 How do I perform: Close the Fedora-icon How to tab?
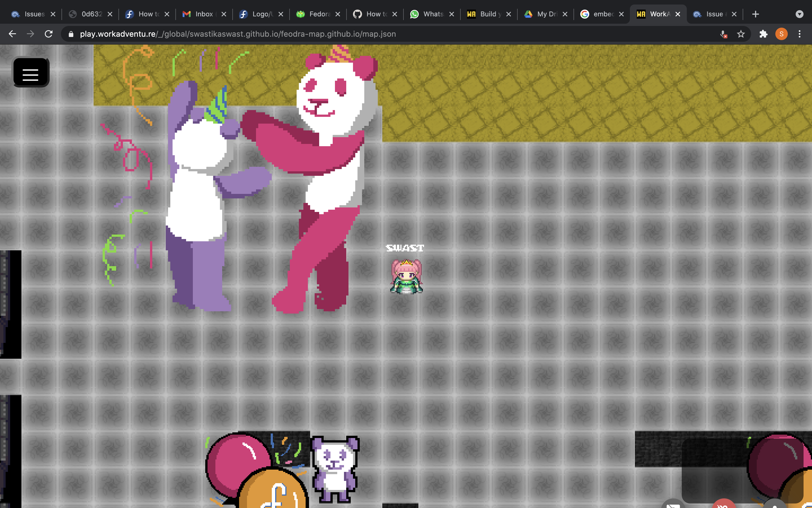click(x=167, y=14)
